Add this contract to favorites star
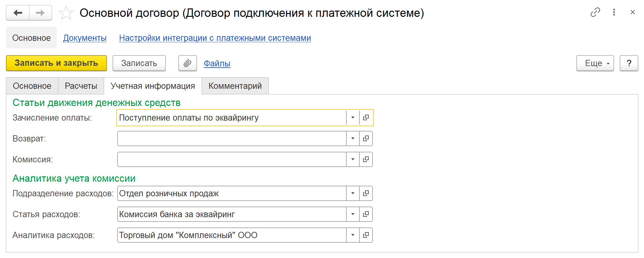This screenshot has height=258, width=644. click(x=66, y=13)
